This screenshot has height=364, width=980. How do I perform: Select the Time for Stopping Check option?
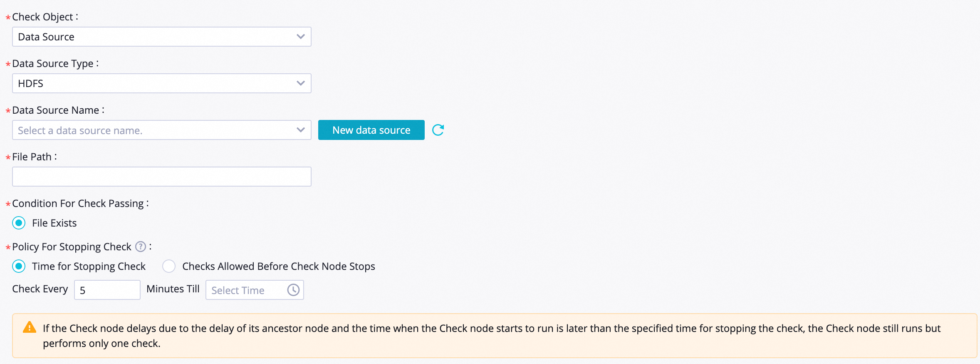[19, 266]
